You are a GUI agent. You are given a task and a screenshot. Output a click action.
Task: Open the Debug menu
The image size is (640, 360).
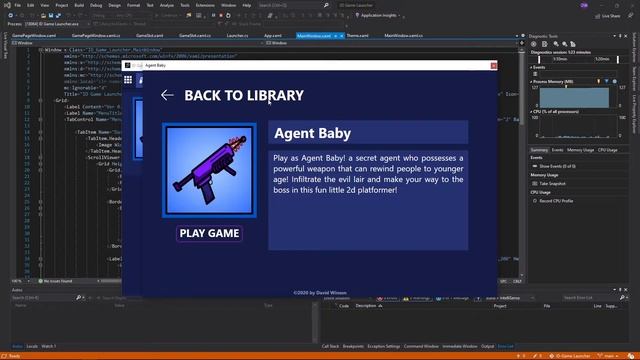[96, 5]
